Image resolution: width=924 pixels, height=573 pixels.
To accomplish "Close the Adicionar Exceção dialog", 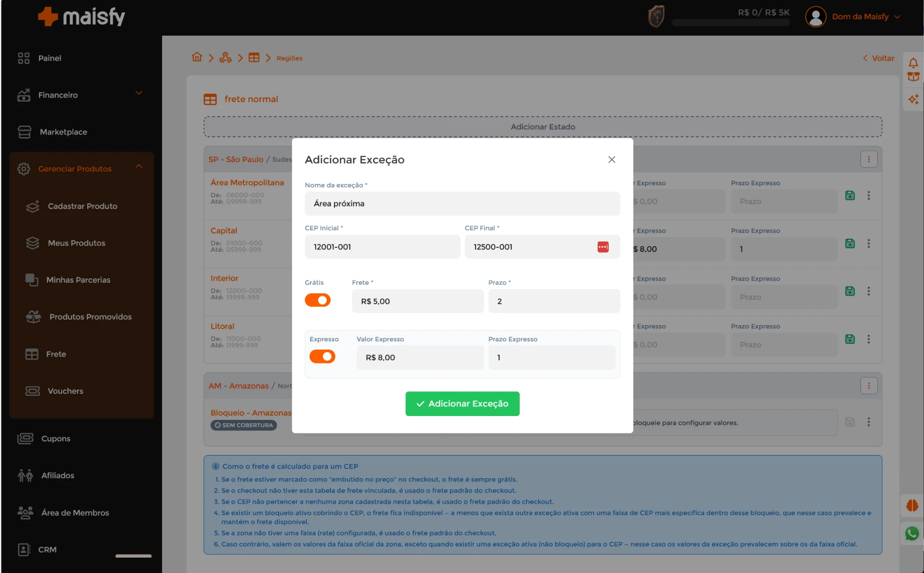I will point(612,159).
